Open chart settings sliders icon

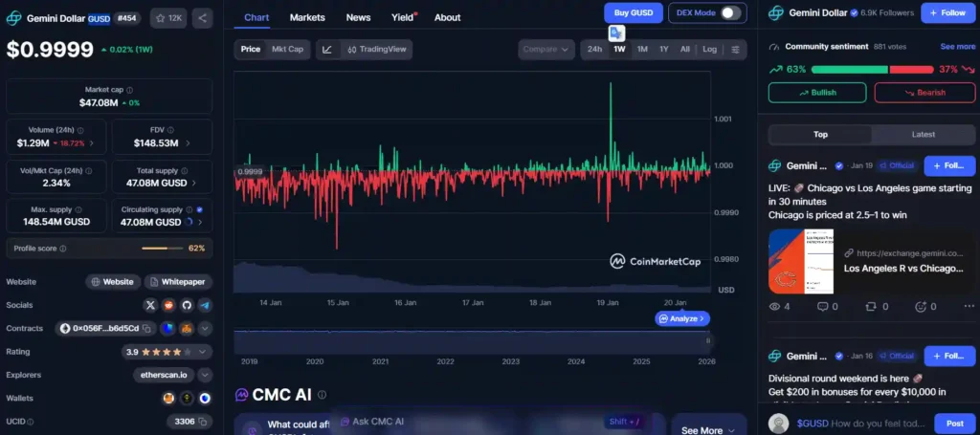tap(735, 50)
